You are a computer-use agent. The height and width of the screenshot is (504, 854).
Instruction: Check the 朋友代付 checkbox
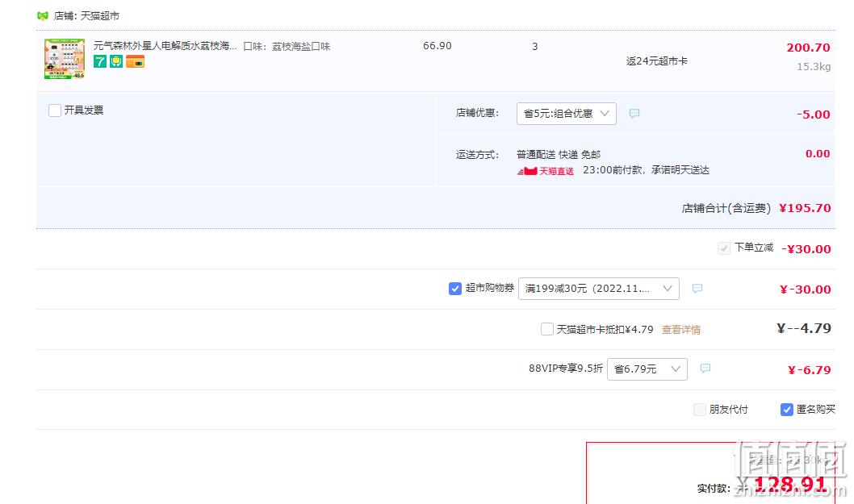(x=700, y=410)
